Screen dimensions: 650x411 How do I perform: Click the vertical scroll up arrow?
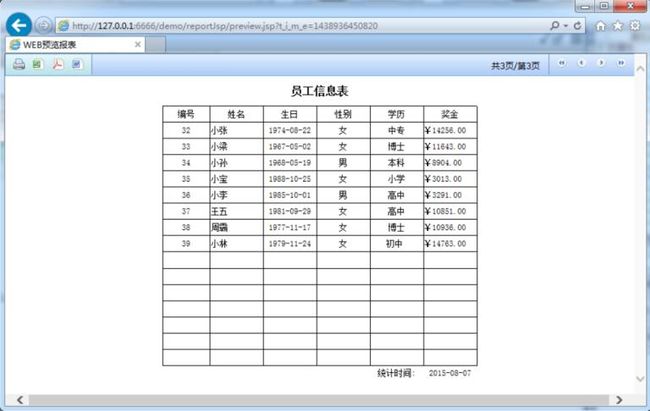click(x=640, y=68)
